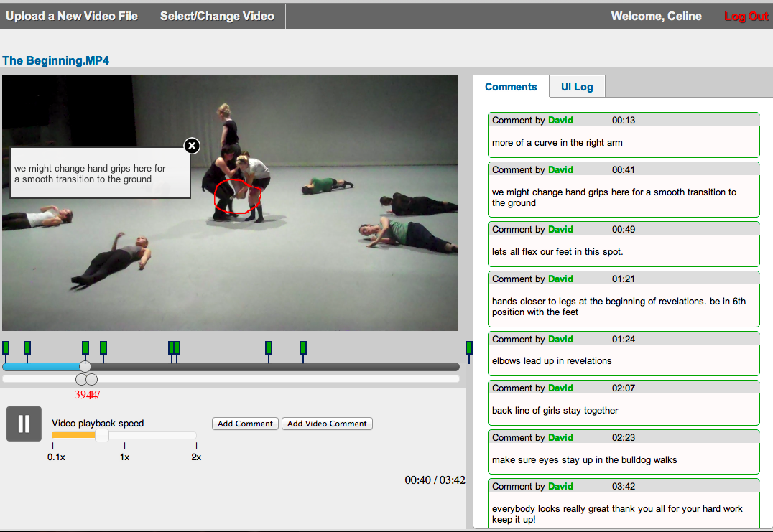Log Out of the account
The image size is (773, 532).
coord(746,17)
